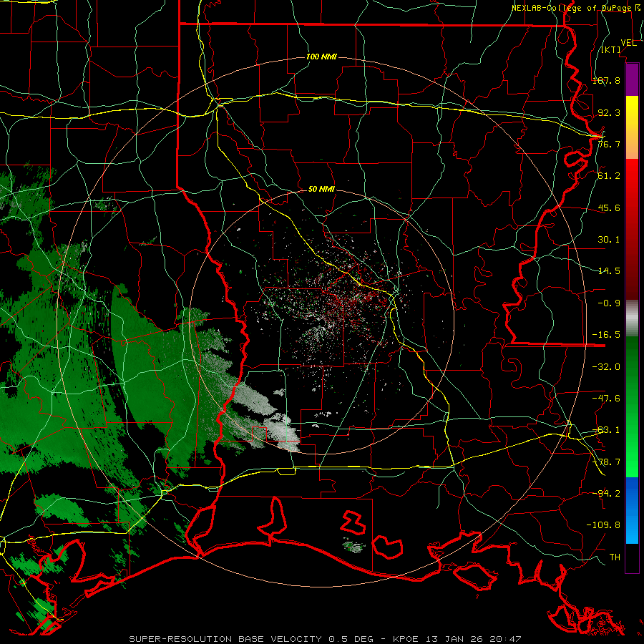Viewport: 644px width, 644px height.
Task: Click the TH threshold label on scale
Action: point(615,557)
